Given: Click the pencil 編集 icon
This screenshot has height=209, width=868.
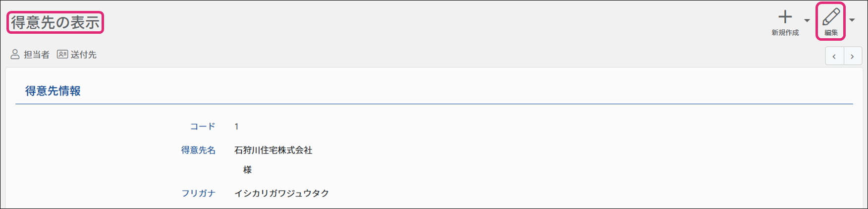Looking at the screenshot, I should 831,17.
